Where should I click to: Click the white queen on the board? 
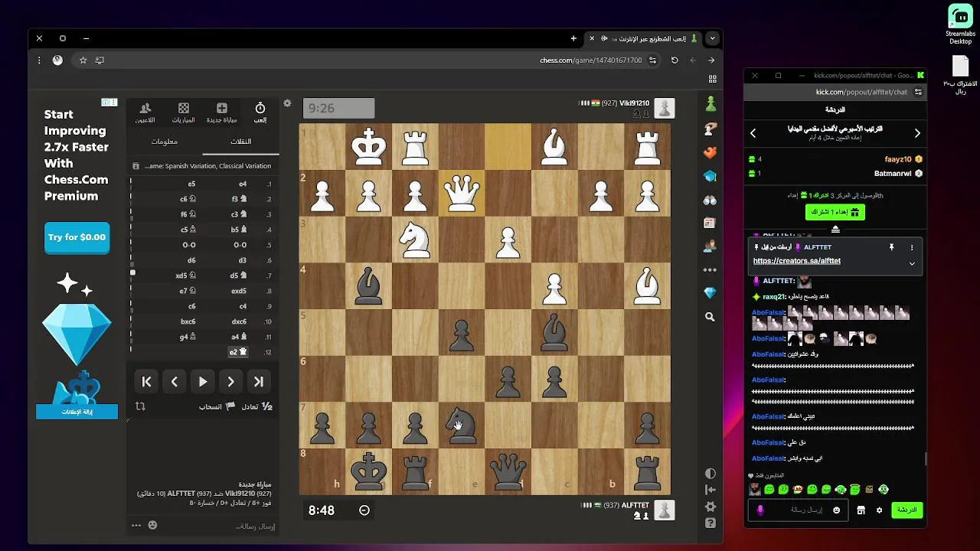tap(461, 194)
